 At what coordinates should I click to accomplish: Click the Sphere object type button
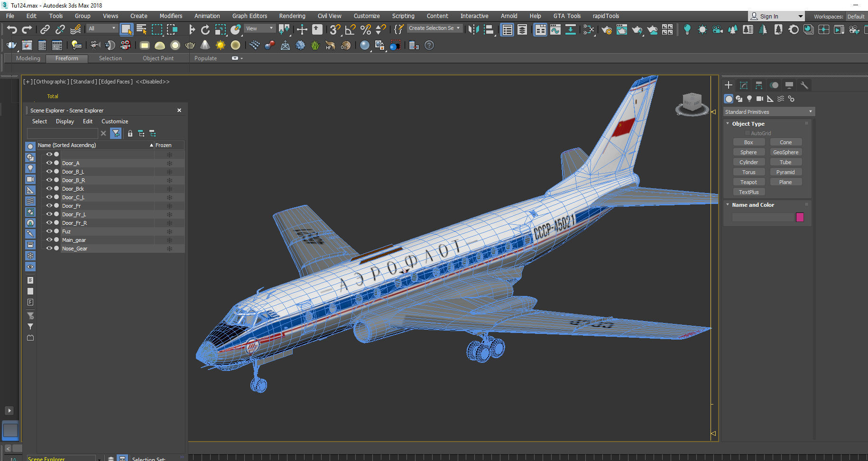[748, 152]
